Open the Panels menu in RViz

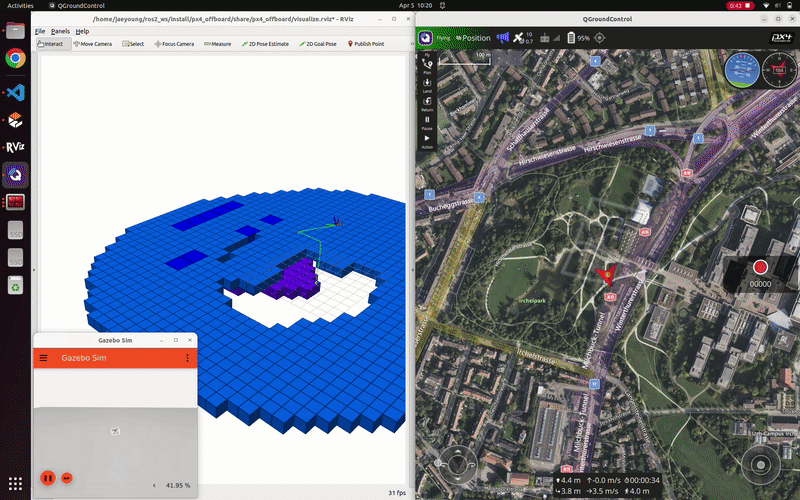click(60, 31)
